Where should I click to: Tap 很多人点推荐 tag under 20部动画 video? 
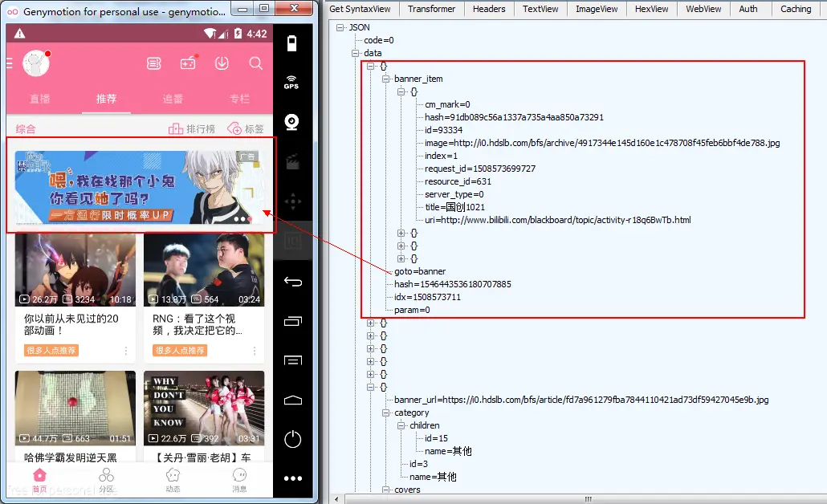click(x=51, y=351)
